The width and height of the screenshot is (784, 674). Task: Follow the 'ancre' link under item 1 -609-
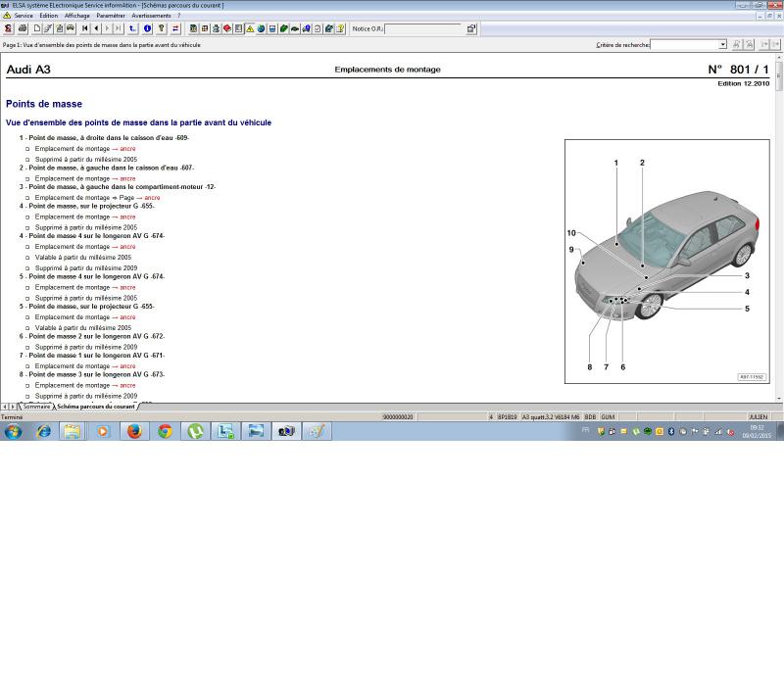[x=127, y=149]
